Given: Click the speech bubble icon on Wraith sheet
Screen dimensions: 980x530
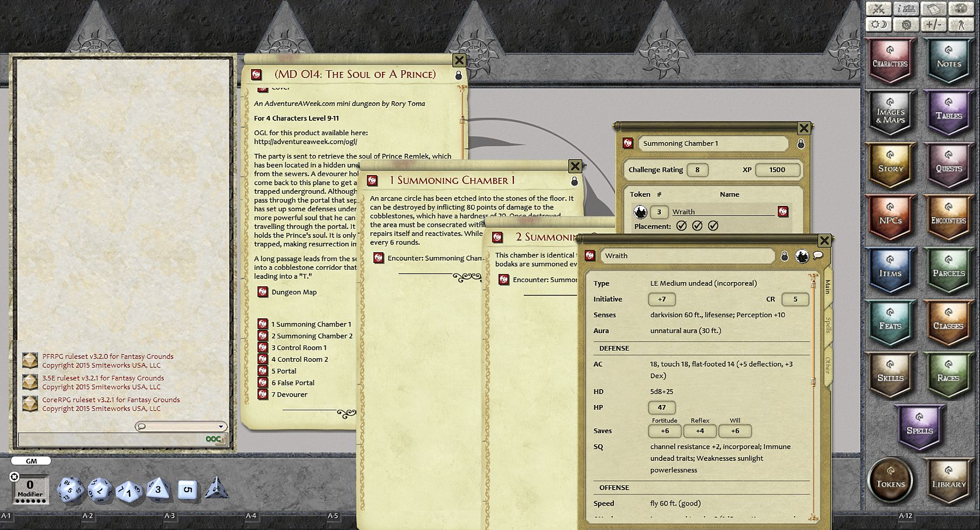Looking at the screenshot, I should click(x=818, y=255).
